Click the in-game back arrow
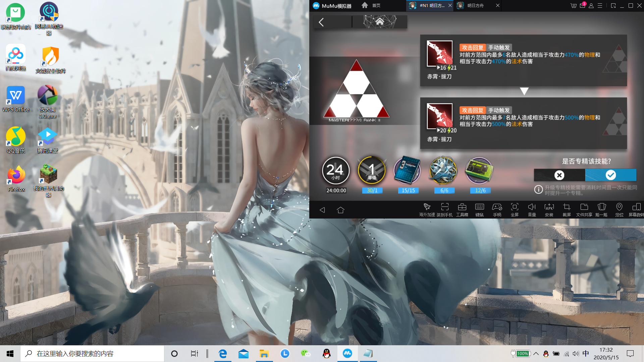The height and width of the screenshot is (362, 644). point(321,22)
